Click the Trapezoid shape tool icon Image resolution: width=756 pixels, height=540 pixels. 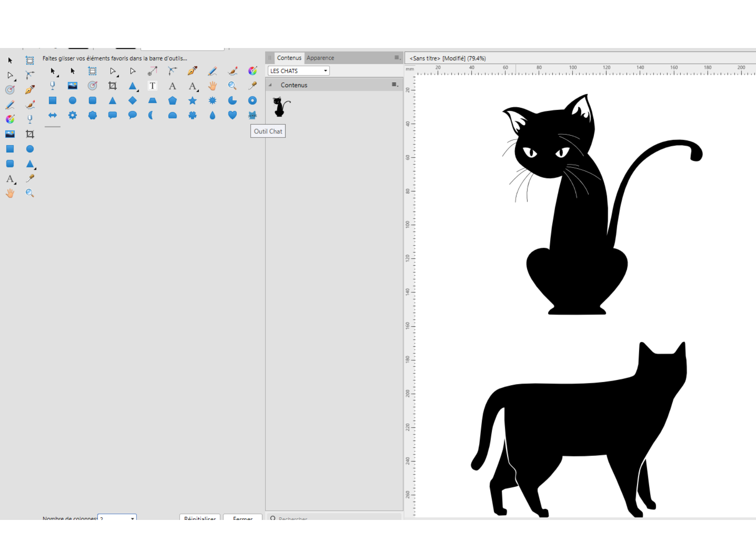point(153,101)
